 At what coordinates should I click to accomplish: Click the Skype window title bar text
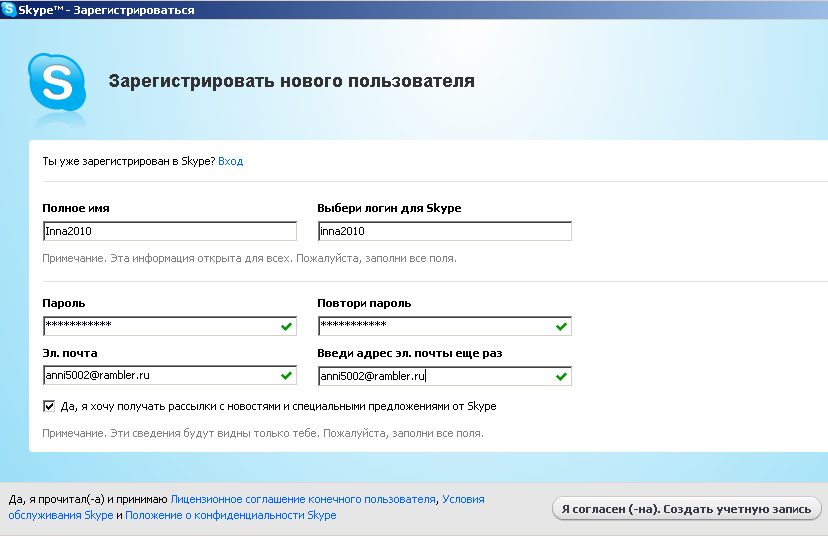point(106,9)
